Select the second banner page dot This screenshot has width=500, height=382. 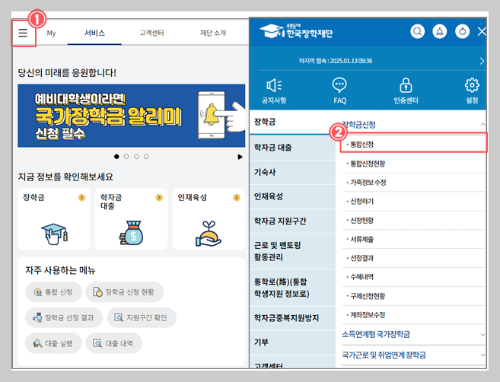point(126,156)
